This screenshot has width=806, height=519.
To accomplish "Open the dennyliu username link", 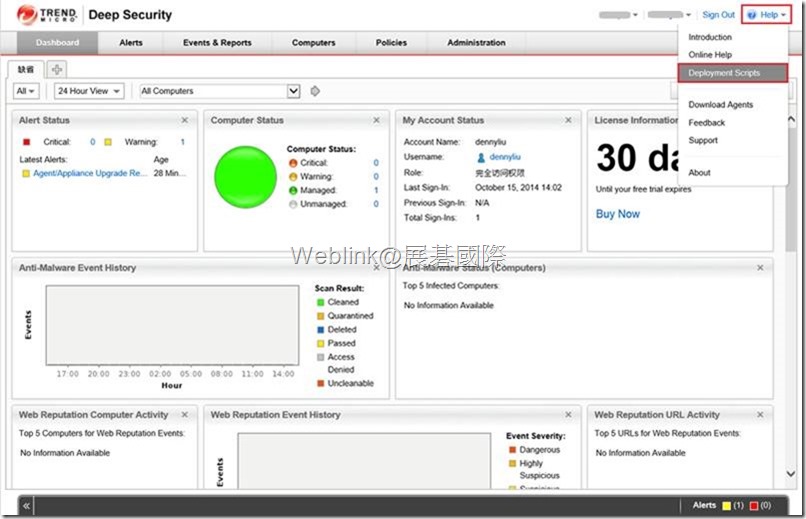I will [x=505, y=157].
